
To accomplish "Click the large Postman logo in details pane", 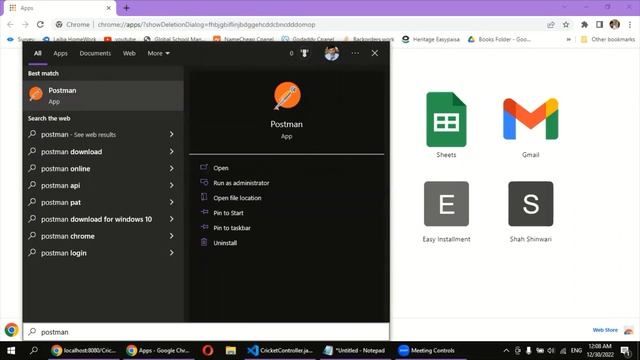I will pos(287,96).
